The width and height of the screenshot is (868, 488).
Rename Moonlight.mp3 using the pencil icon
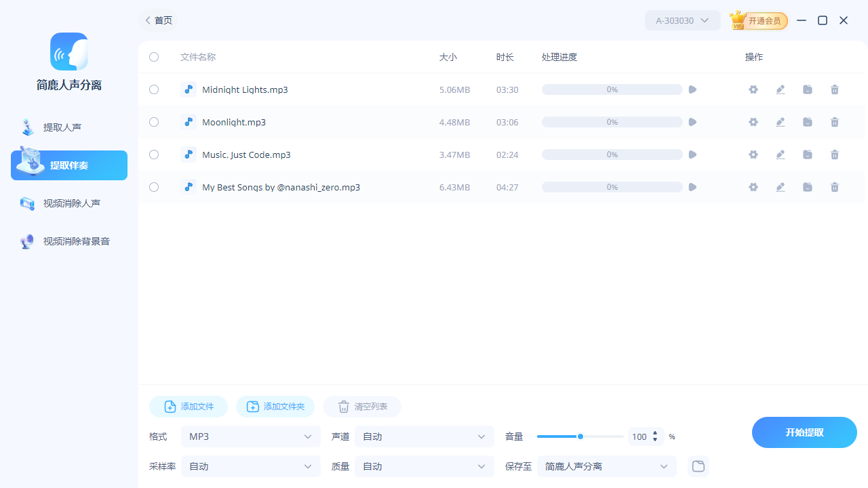coord(781,122)
